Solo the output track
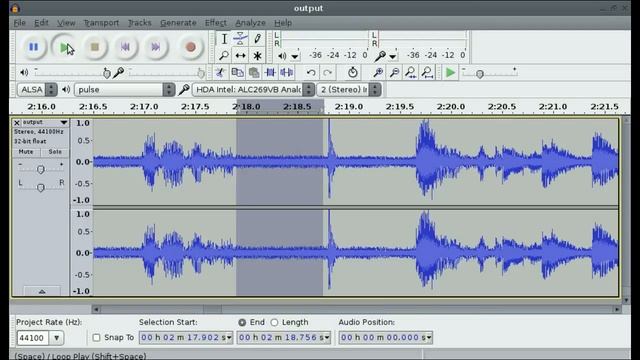This screenshot has width=640, height=360. tap(55, 152)
